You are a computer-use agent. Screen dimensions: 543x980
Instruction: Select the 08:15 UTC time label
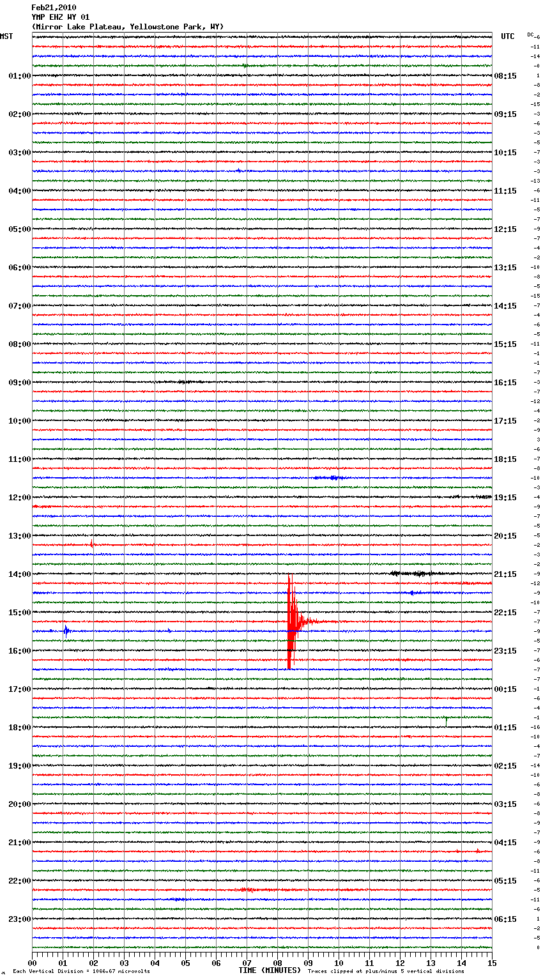[505, 76]
